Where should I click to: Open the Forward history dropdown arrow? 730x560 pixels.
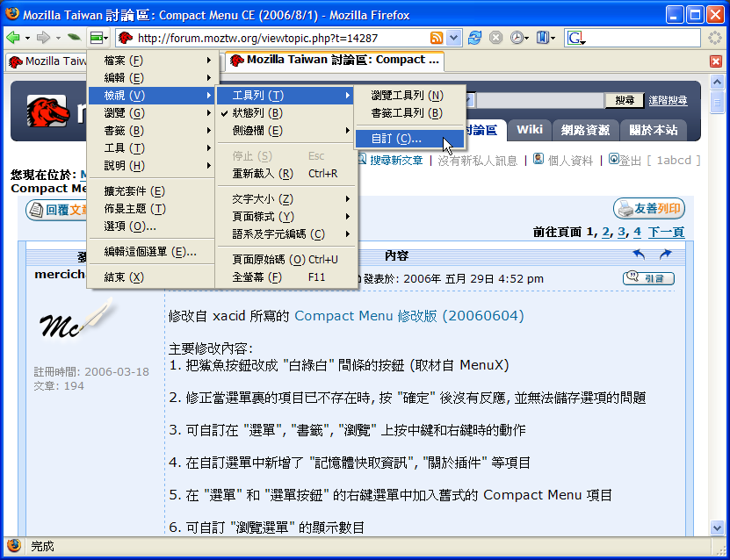point(58,38)
